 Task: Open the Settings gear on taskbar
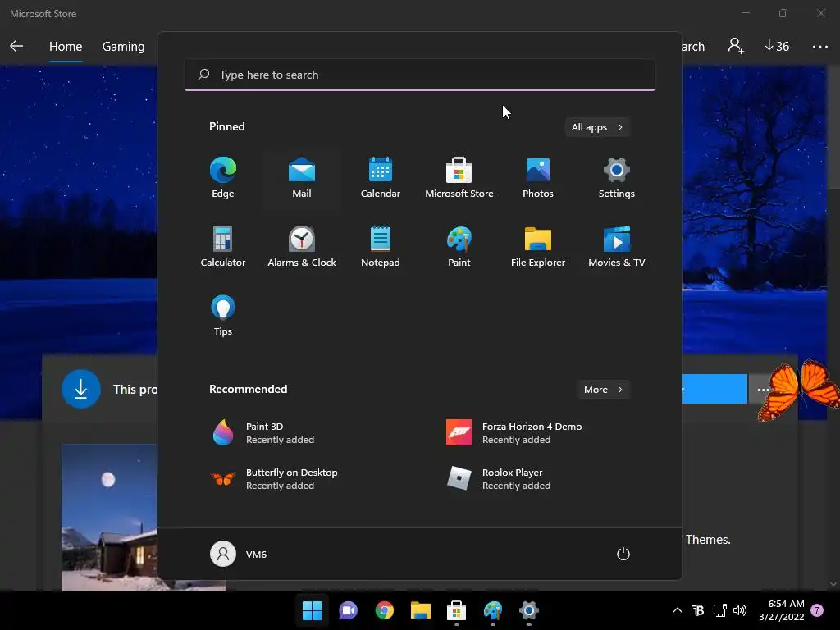click(529, 610)
